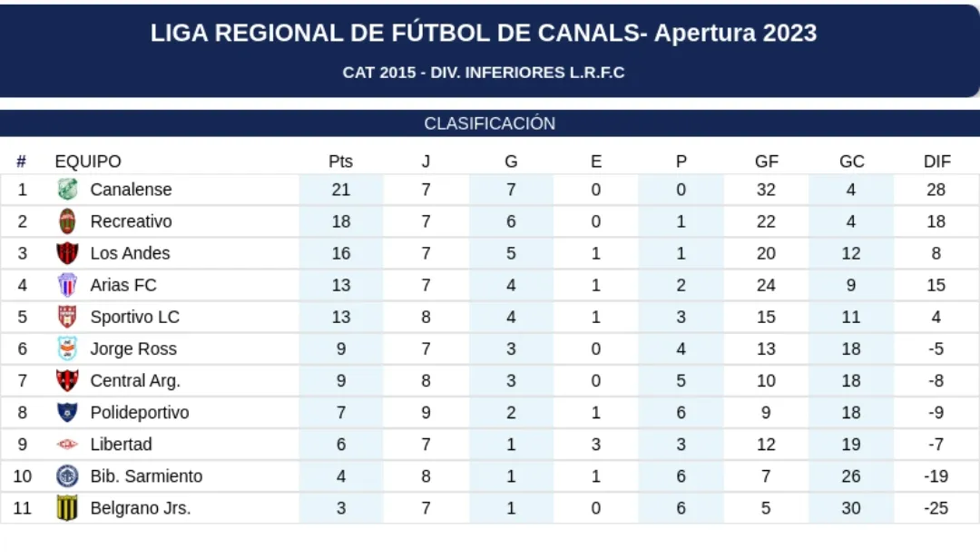This screenshot has height=559, width=980.
Task: Open the Belgrano Jrs. team name link
Action: 141,508
